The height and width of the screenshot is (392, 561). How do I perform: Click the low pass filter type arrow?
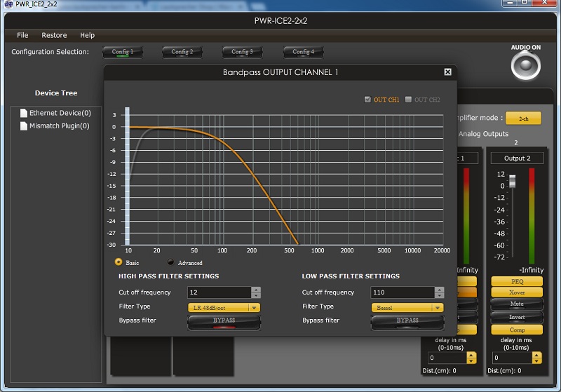pyautogui.click(x=438, y=308)
